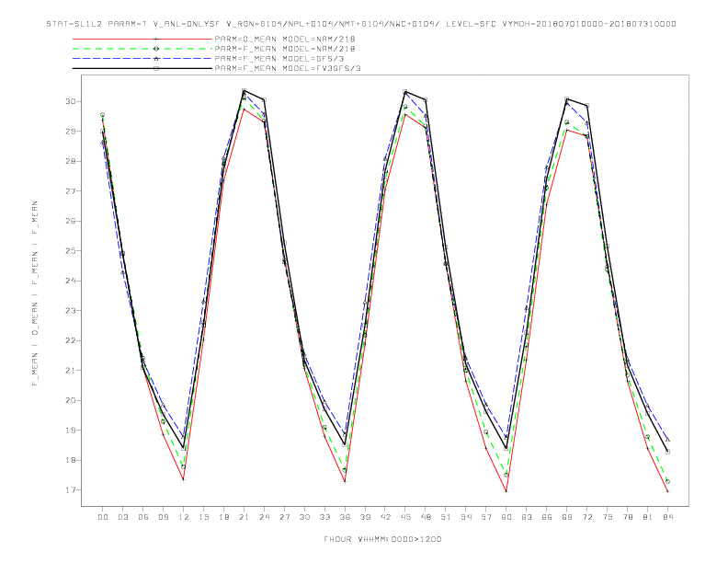Click y-axis tick label 28

[71, 161]
